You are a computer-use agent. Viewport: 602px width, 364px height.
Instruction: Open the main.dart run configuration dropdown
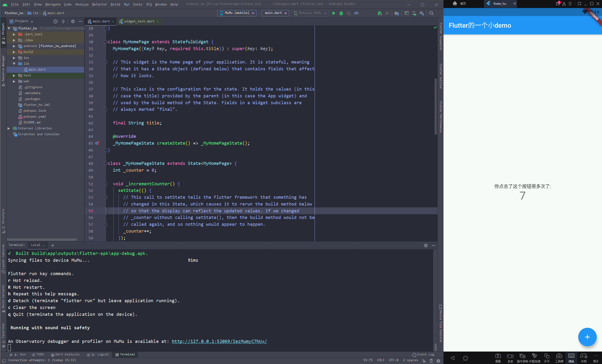(275, 13)
